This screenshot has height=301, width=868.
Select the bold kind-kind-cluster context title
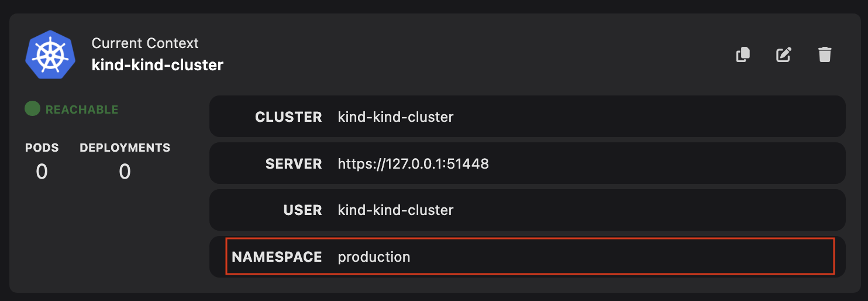(157, 64)
